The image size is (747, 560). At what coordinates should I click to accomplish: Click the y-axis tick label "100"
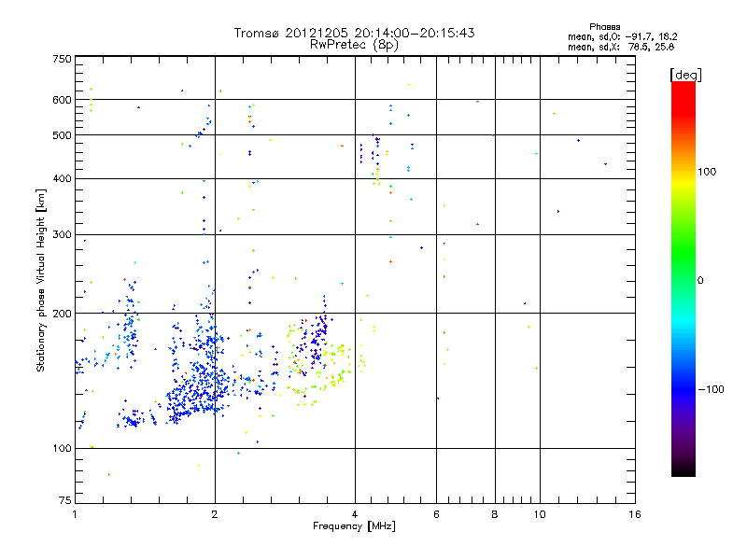click(x=62, y=448)
